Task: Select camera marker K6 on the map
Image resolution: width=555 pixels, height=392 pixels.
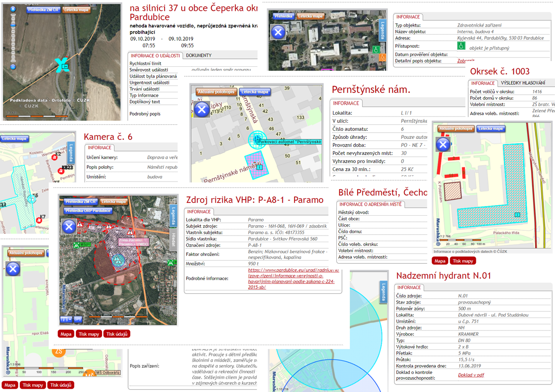Action: tap(31, 199)
